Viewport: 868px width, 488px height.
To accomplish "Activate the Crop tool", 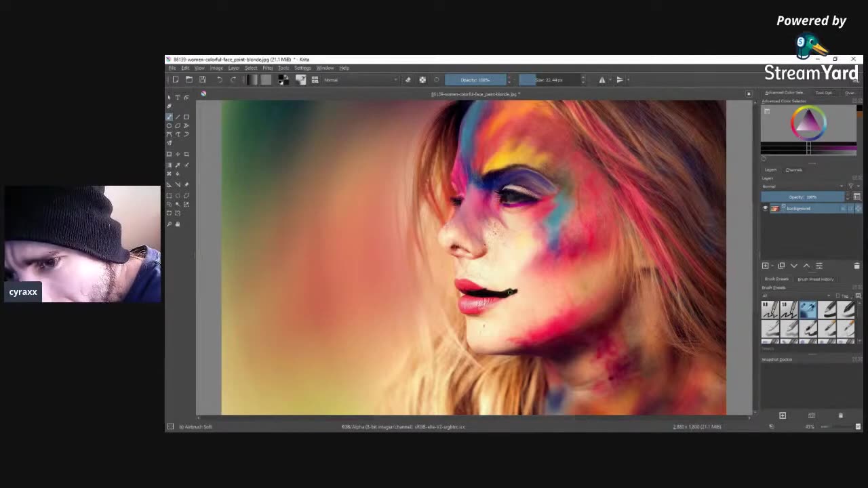I will tap(186, 154).
